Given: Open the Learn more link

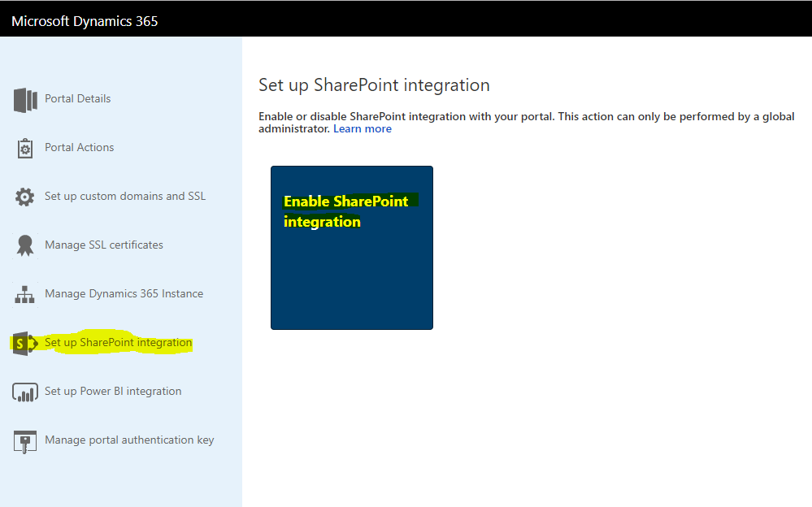Looking at the screenshot, I should tap(362, 128).
